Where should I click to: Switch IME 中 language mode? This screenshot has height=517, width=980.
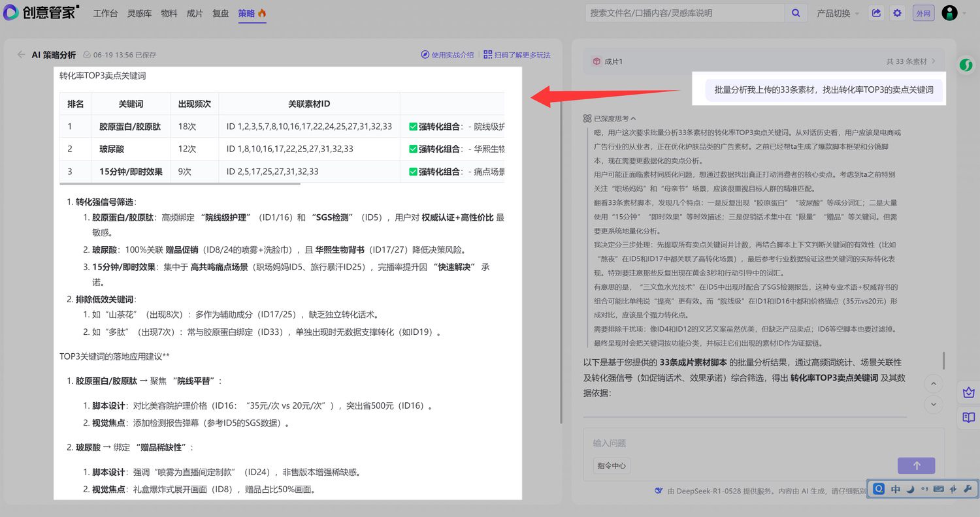click(x=896, y=489)
